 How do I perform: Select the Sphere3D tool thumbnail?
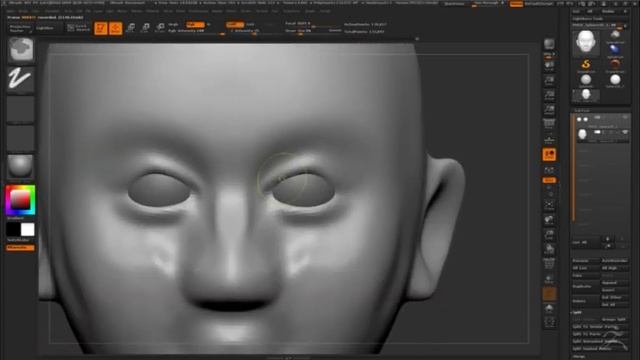(x=586, y=80)
